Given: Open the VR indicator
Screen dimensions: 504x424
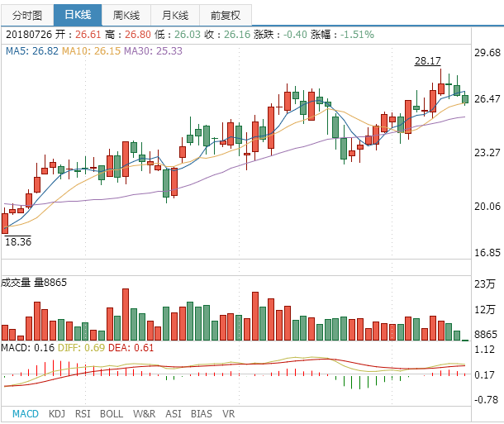Looking at the screenshot, I should tap(228, 413).
